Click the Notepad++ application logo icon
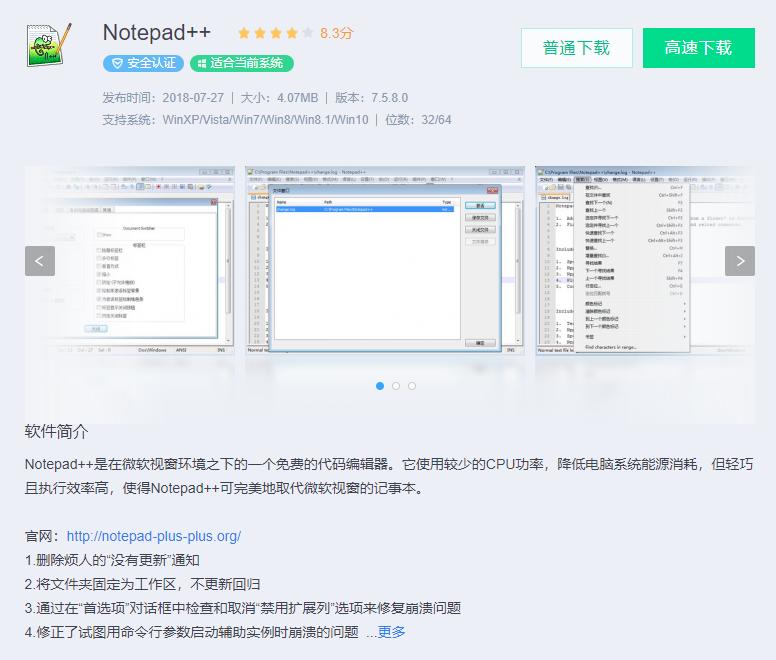 pos(49,45)
